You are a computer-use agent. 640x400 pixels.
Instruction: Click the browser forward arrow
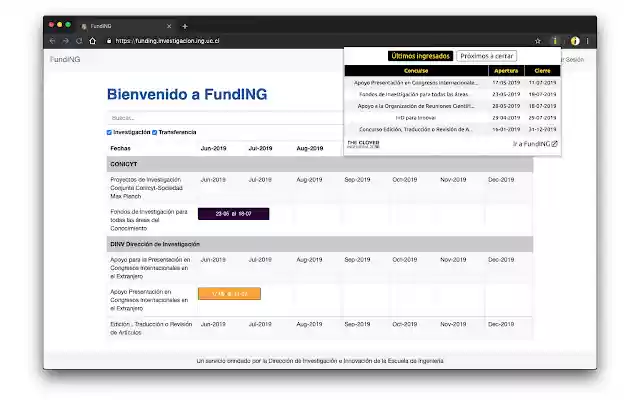point(66,41)
